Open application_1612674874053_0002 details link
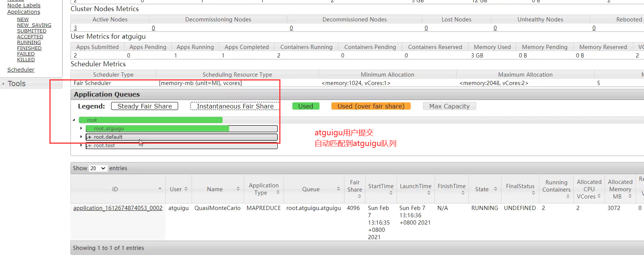The height and width of the screenshot is (256, 644). (x=118, y=208)
